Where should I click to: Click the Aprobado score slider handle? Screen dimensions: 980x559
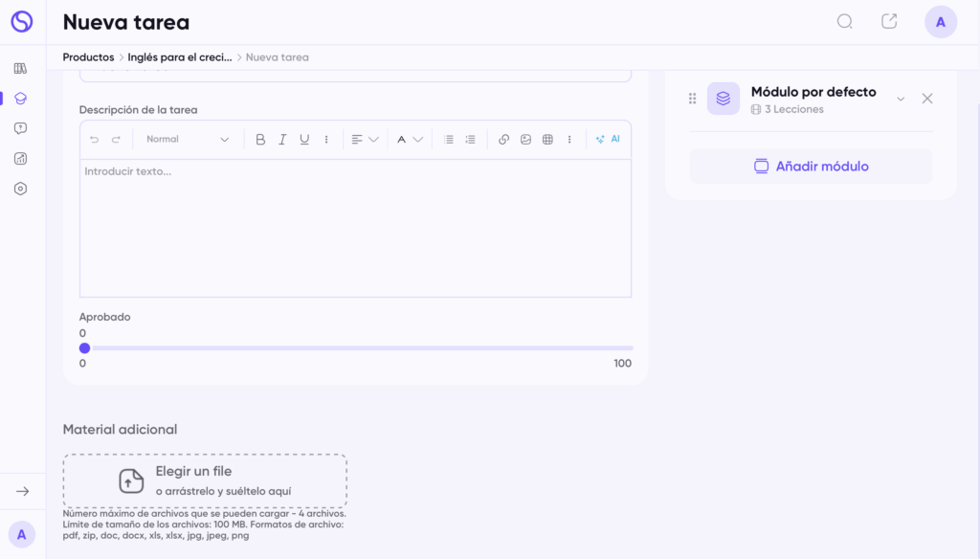(84, 348)
